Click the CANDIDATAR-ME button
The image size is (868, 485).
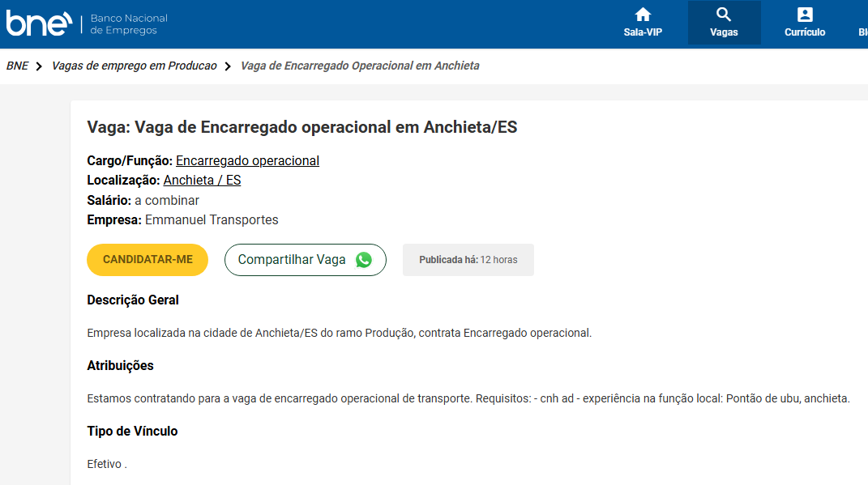(x=148, y=260)
